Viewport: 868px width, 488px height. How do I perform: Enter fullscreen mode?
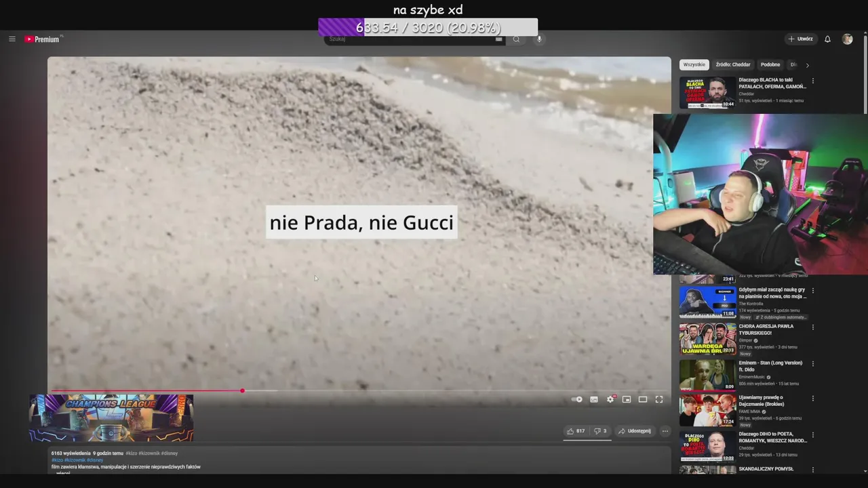659,399
